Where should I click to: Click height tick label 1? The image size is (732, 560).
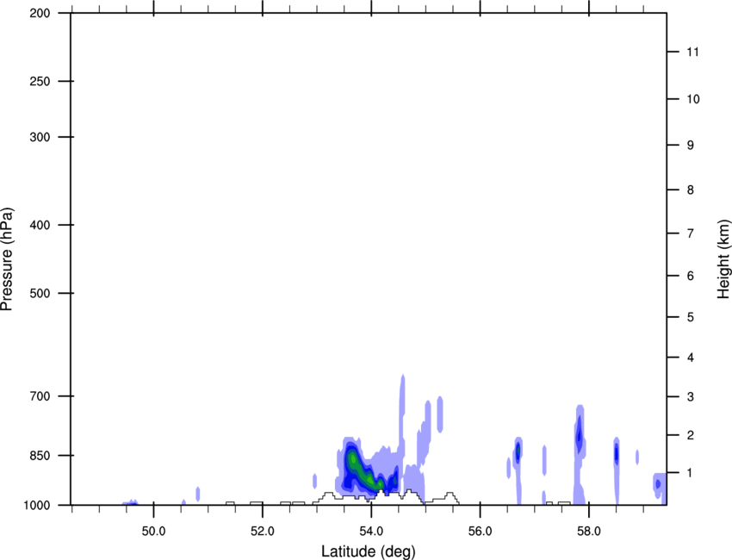(691, 473)
